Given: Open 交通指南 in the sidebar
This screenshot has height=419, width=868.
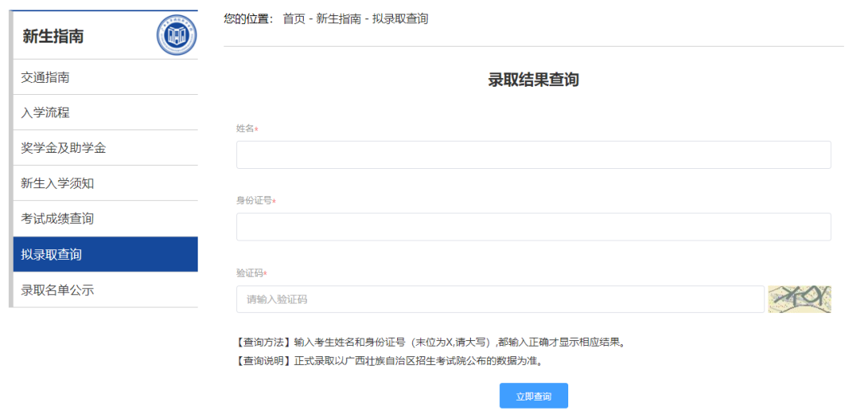Looking at the screenshot, I should tap(105, 77).
